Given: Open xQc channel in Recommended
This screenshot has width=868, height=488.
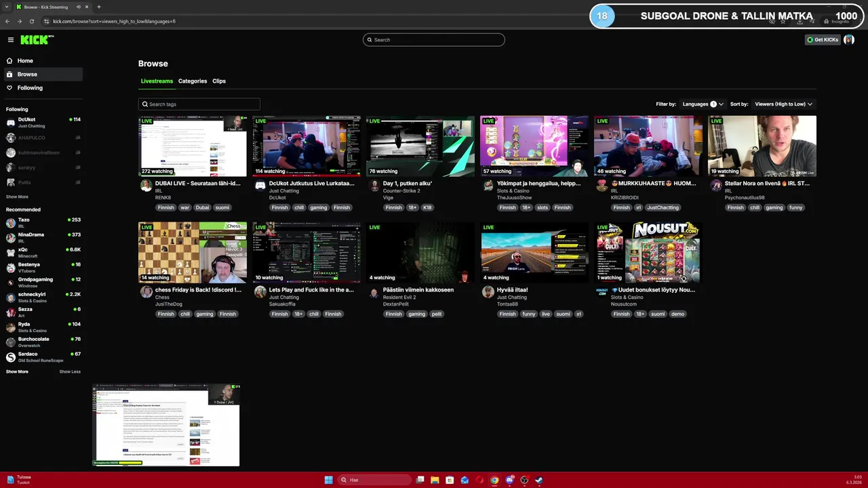Looking at the screenshot, I should coord(43,253).
